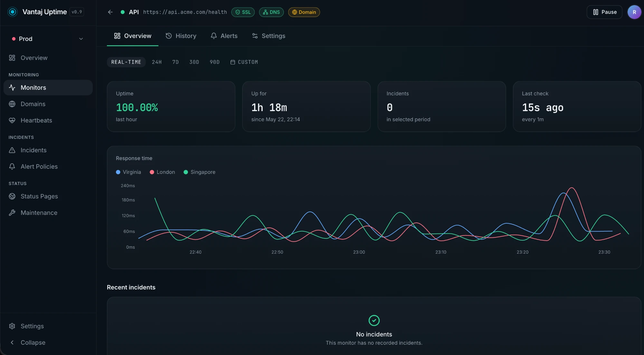Open Monitors in the sidebar
This screenshot has height=355, width=644.
pos(48,88)
